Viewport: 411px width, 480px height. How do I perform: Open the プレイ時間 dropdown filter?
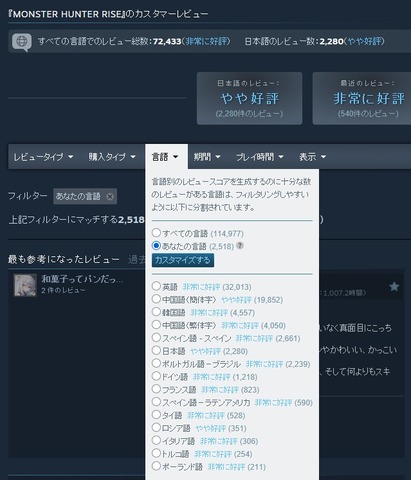click(x=260, y=157)
